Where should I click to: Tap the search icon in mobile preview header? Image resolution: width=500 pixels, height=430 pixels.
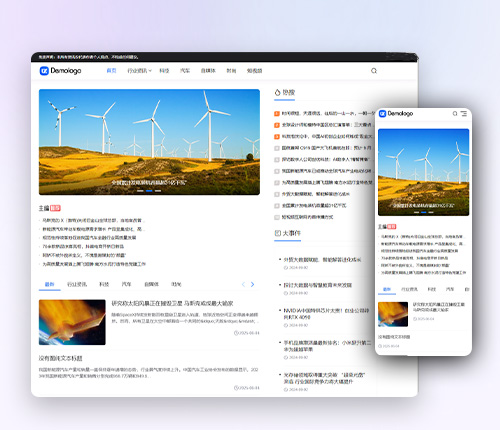[455, 113]
